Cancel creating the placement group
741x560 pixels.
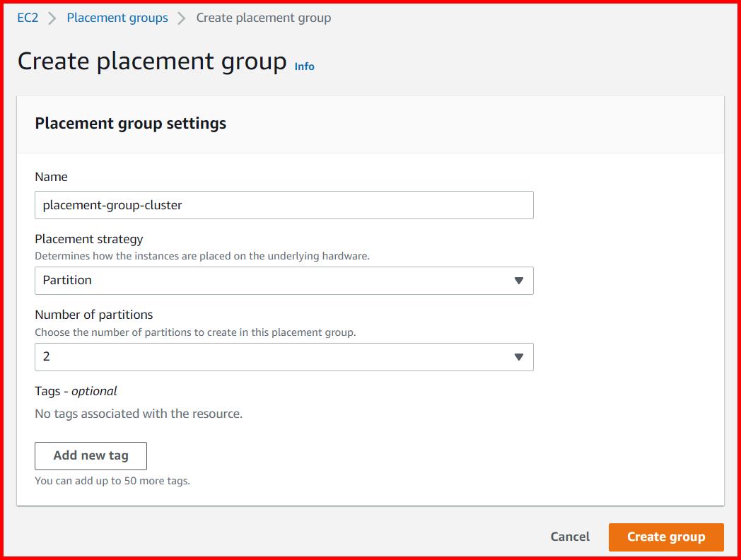tap(570, 537)
